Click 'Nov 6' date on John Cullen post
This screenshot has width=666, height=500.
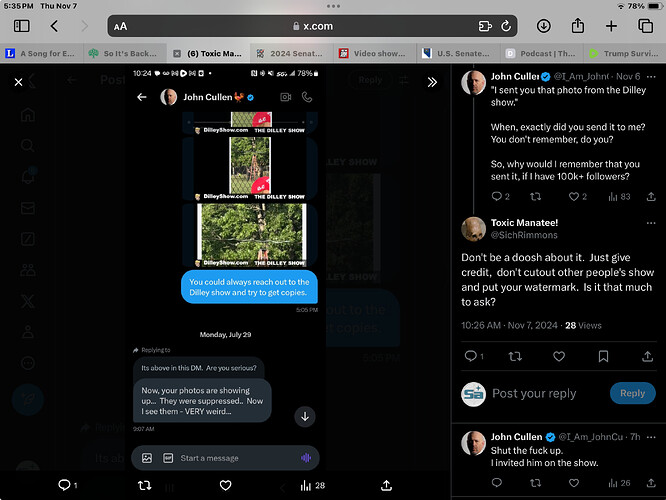(x=628, y=76)
